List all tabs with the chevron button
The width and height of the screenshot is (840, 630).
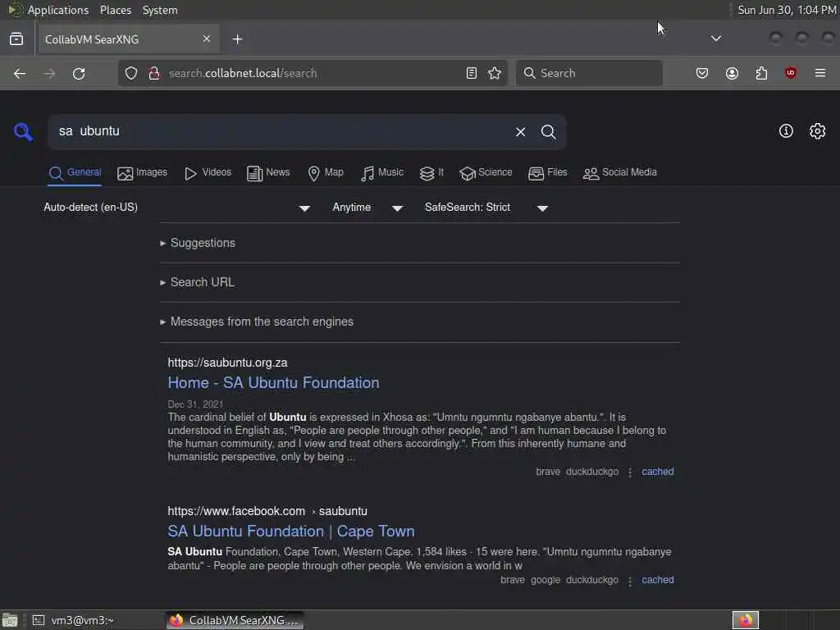715,39
